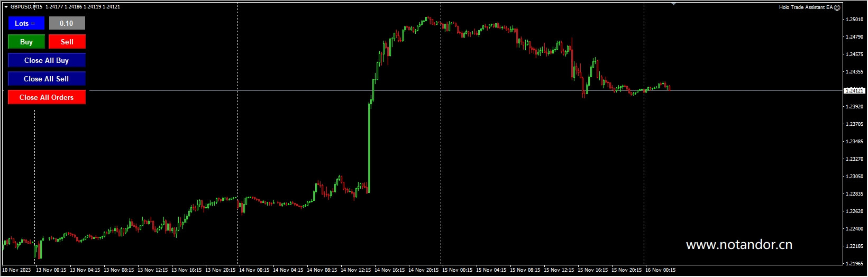Click the 1.22185 price scale label
Image resolution: width=868 pixels, height=277 pixels.
(854, 246)
